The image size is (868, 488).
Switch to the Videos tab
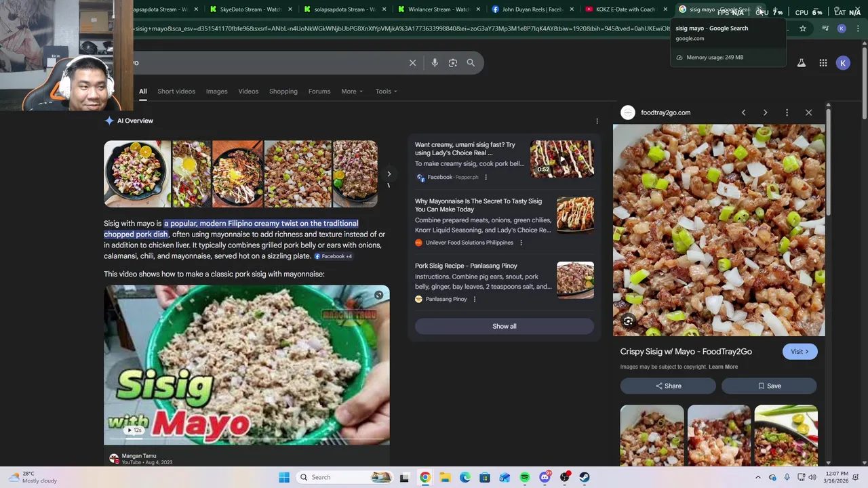tap(248, 91)
